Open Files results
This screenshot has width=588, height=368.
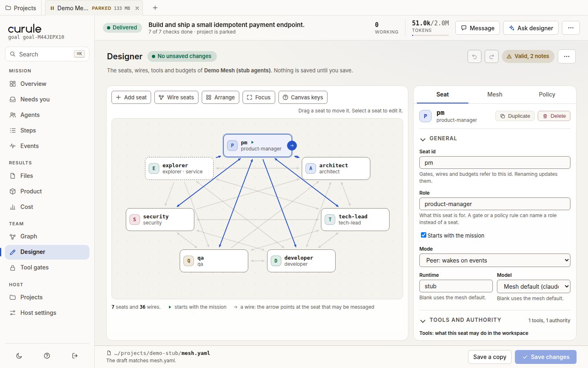pyautogui.click(x=47, y=176)
